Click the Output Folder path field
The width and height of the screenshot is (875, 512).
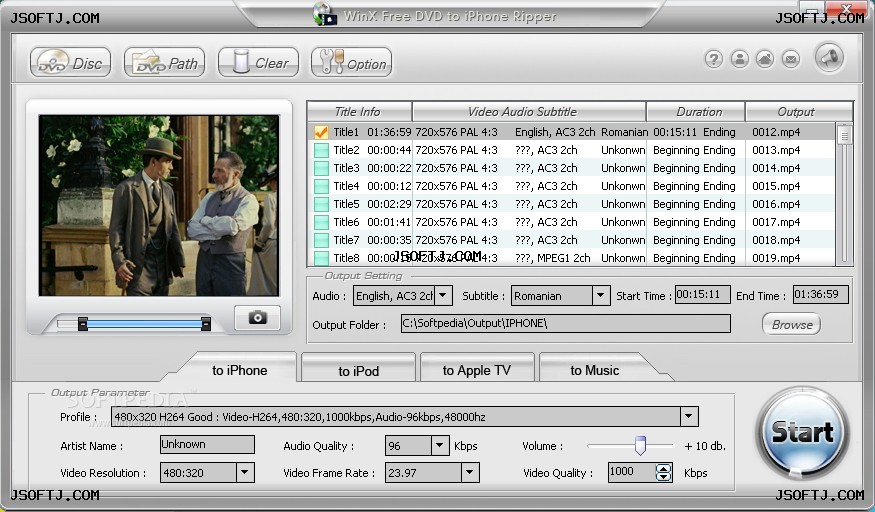tap(565, 323)
